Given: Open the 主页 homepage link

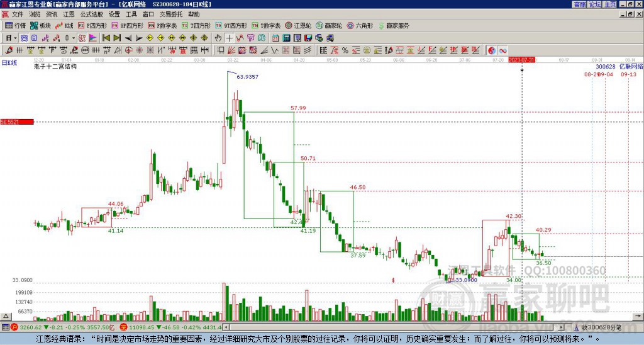Looking at the screenshot, I should pyautogui.click(x=610, y=4).
